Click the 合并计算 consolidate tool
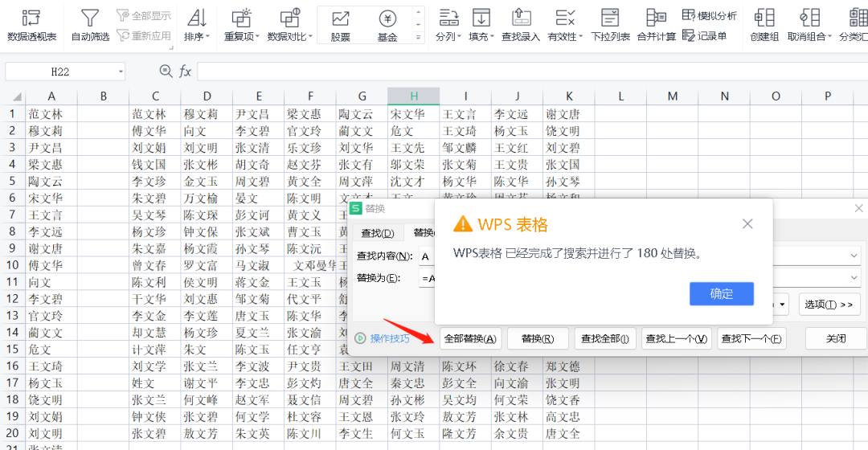 tap(656, 26)
